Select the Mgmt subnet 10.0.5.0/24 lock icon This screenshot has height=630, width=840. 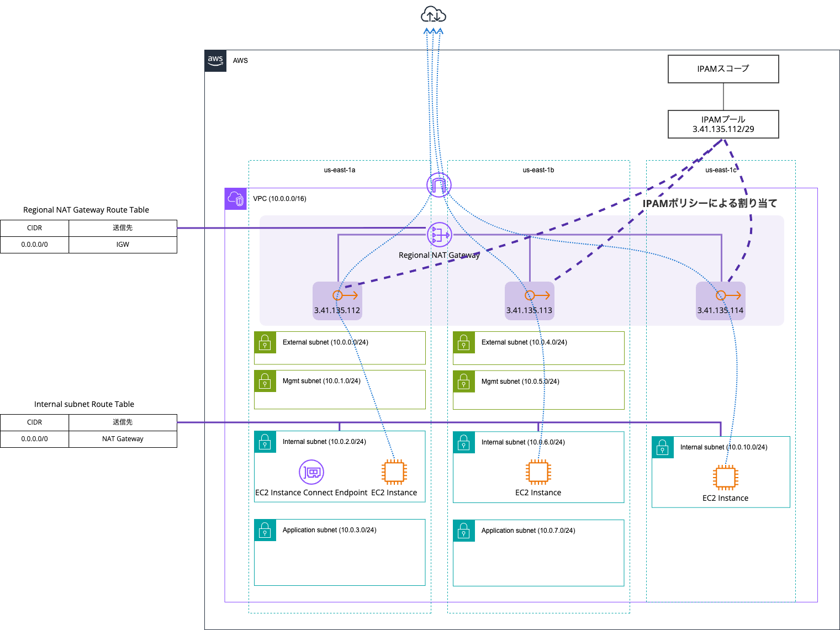coord(464,382)
